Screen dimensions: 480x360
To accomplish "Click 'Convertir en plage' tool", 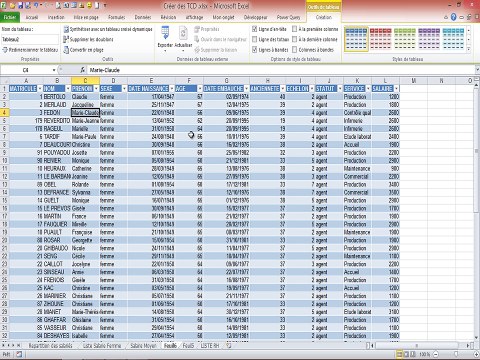I will (84, 50).
